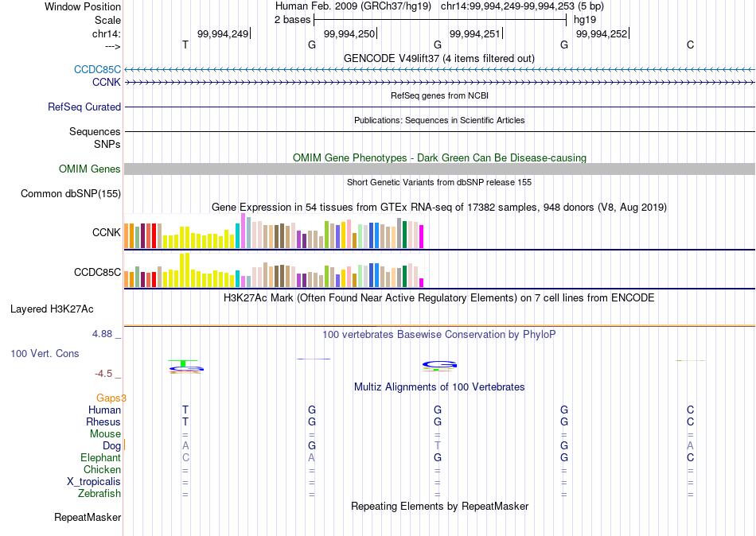This screenshot has height=536, width=756.
Task: Click the gray OMIM Genes item bar
Action: [x=440, y=169]
